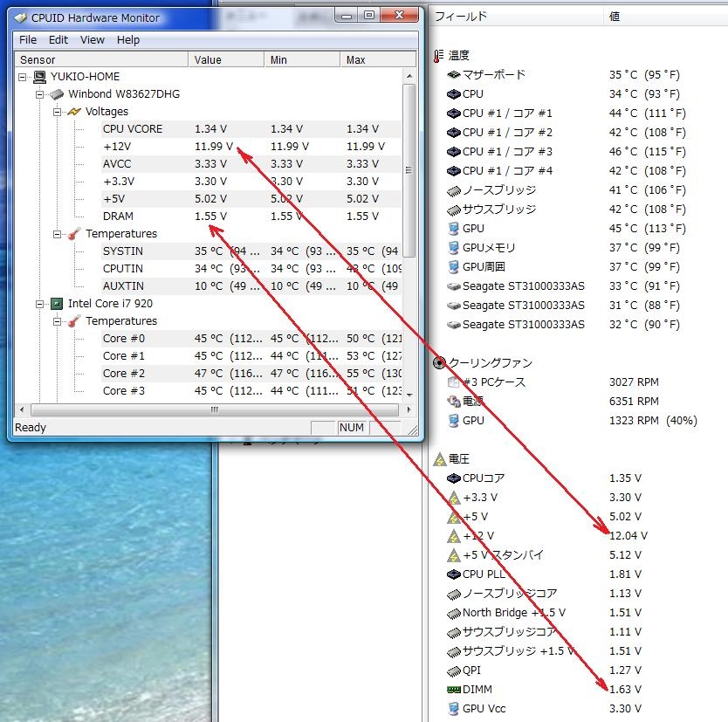Click the Winbond chip icon
The height and width of the screenshot is (722, 728).
(57, 94)
